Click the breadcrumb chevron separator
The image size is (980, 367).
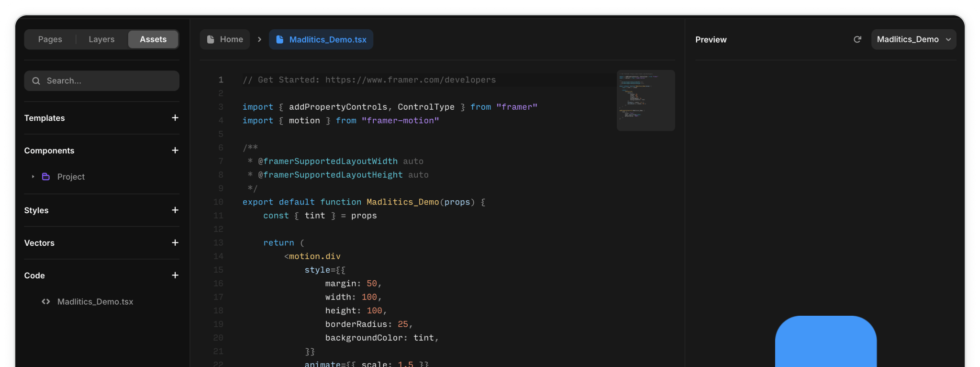coord(259,39)
